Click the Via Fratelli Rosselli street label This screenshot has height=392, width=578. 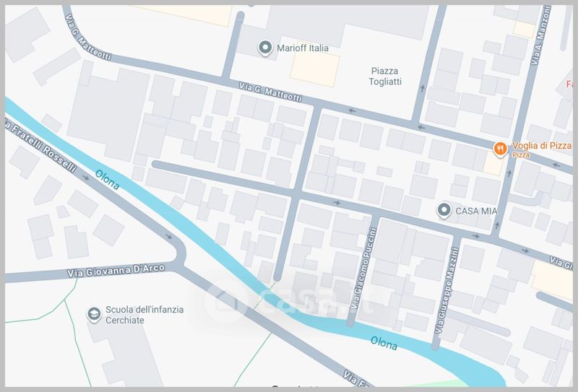[41, 146]
